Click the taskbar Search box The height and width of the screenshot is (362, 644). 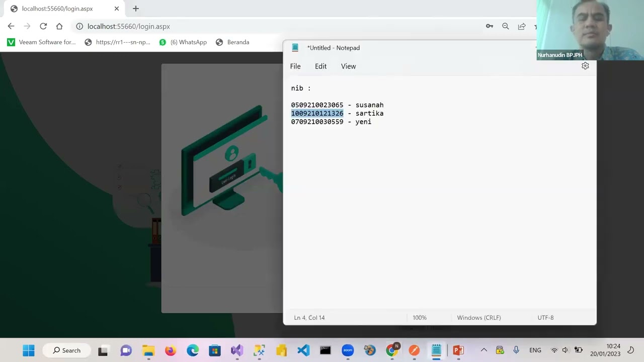[x=66, y=350]
